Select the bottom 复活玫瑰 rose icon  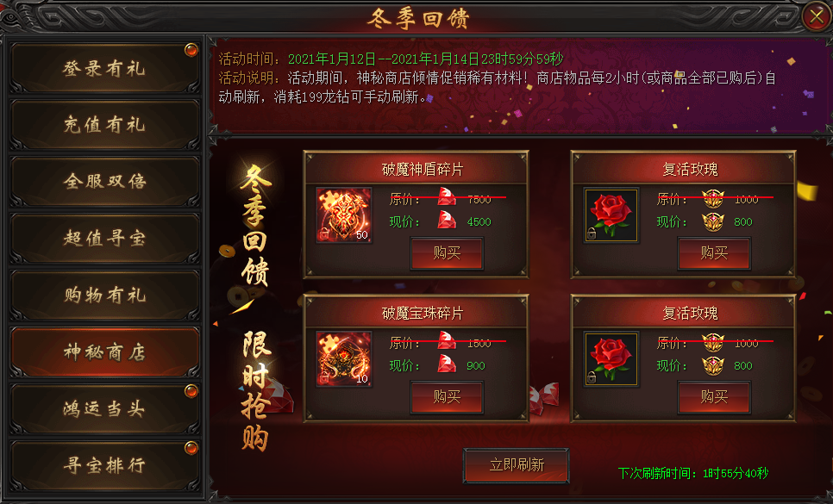coord(611,358)
